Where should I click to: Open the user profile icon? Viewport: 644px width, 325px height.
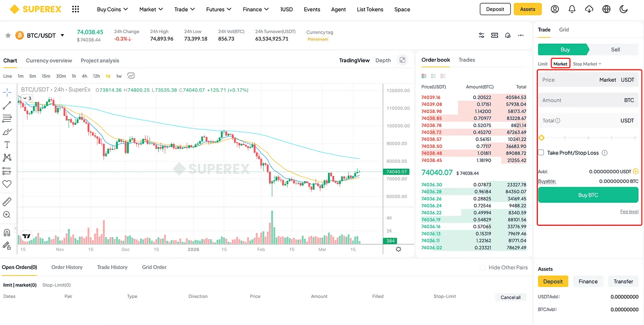tap(555, 9)
